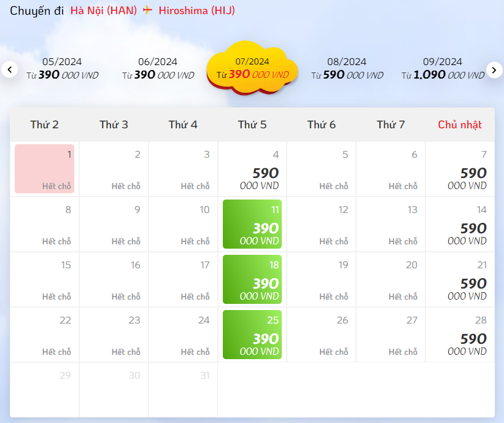Pick July 21 fare 590 000 VND
The height and width of the screenshot is (423, 504).
(x=460, y=279)
